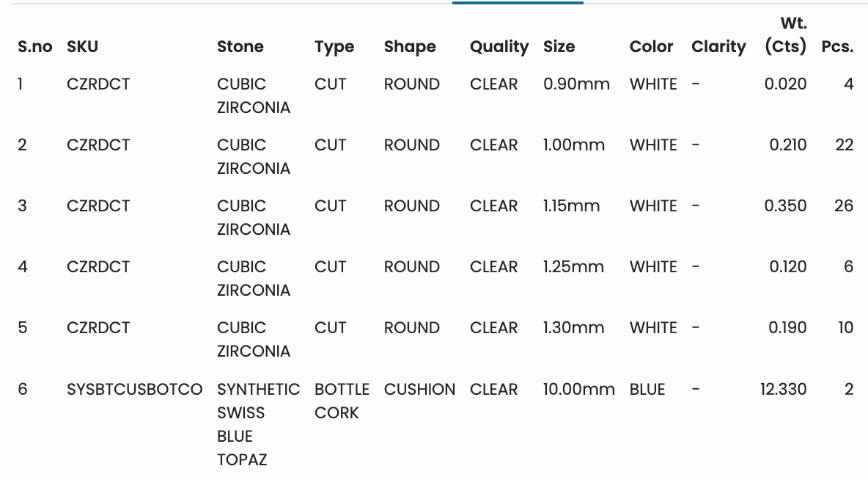Click the SKU column header

[82, 47]
